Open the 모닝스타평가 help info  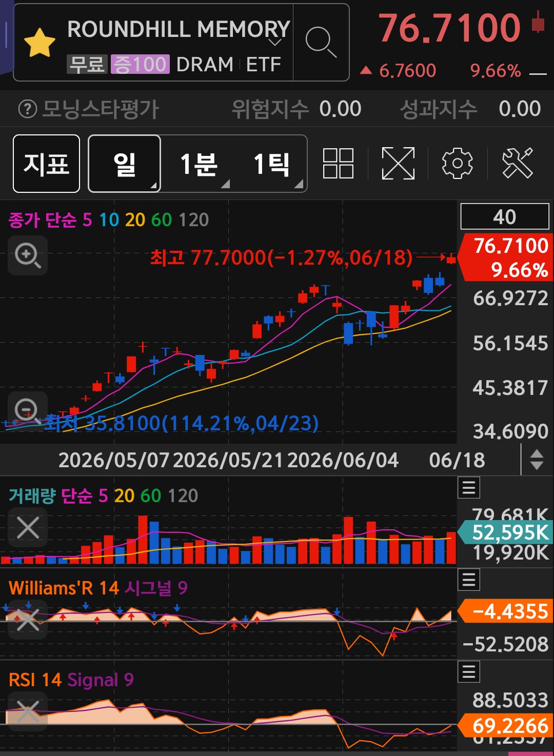(x=27, y=109)
